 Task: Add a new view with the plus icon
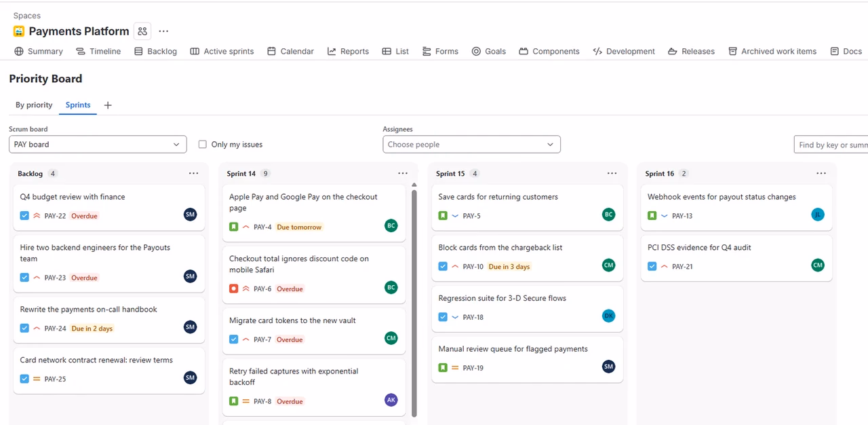click(107, 105)
